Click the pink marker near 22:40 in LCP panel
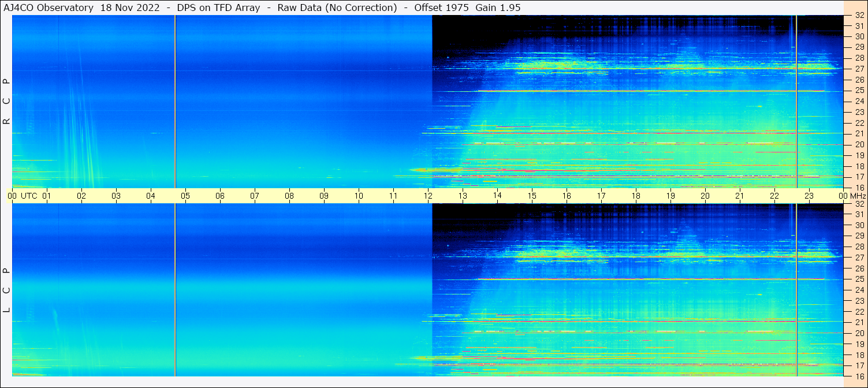Image resolution: width=868 pixels, height=388 pixels. pos(796,290)
